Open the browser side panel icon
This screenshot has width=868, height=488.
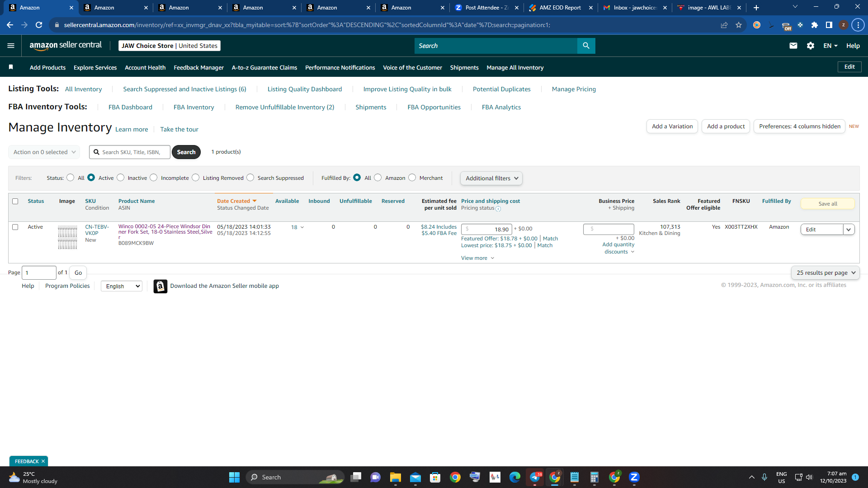(x=829, y=25)
